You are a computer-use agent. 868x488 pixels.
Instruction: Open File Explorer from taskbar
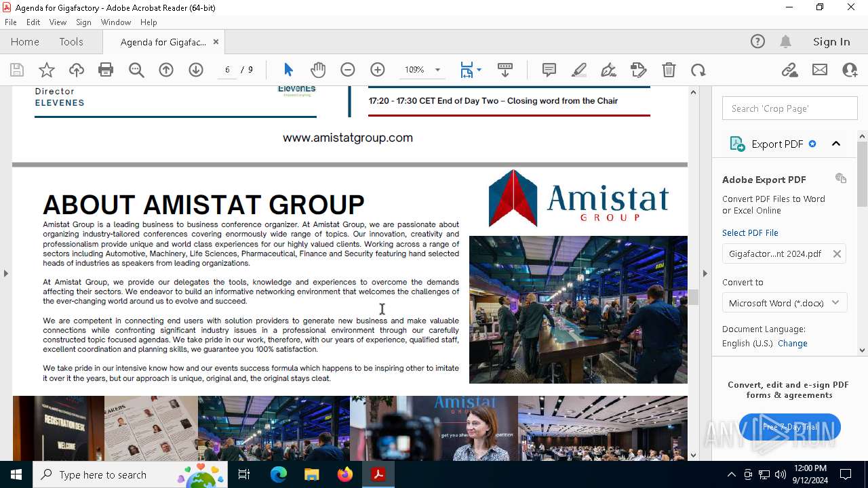point(312,474)
